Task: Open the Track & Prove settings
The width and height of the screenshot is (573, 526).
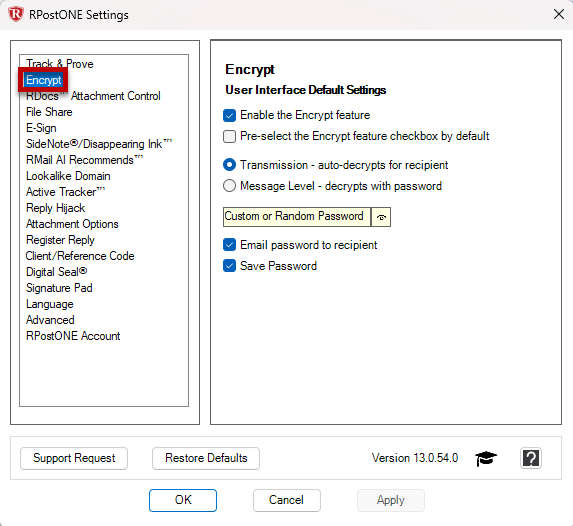Action: [x=60, y=64]
